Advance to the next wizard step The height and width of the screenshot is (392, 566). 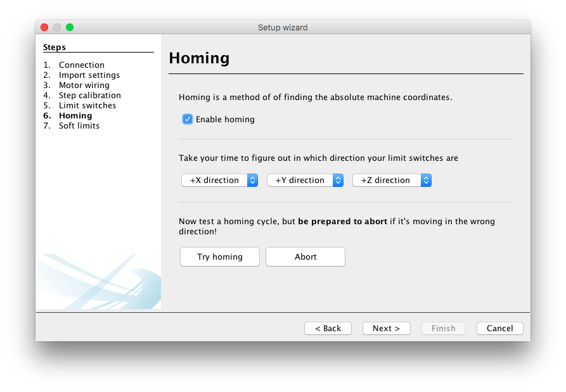click(x=386, y=328)
